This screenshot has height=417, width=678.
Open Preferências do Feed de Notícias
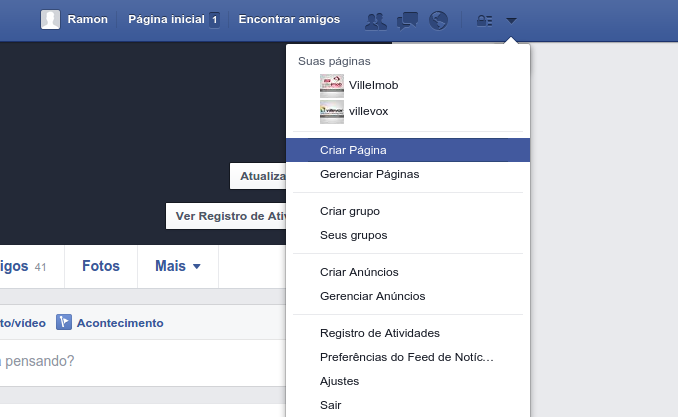(408, 357)
